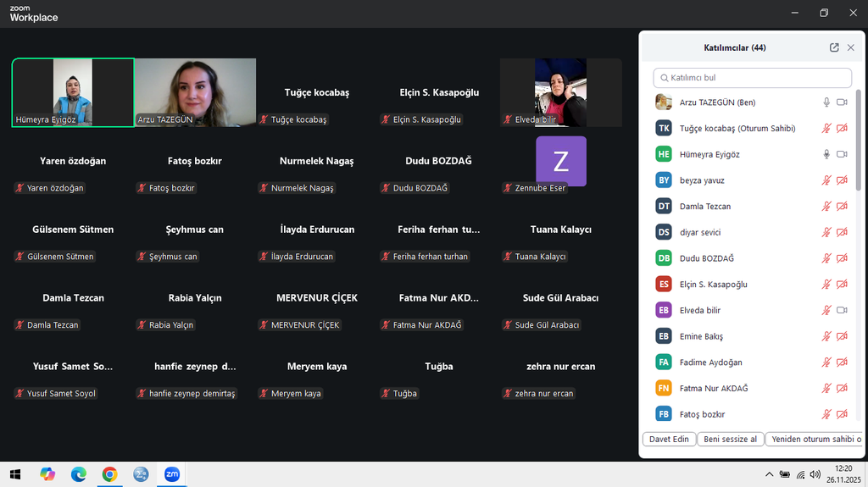Toggle camera icon next to Arzu TAZEGÜN
Viewport: 868px width, 487px height.
[x=842, y=102]
